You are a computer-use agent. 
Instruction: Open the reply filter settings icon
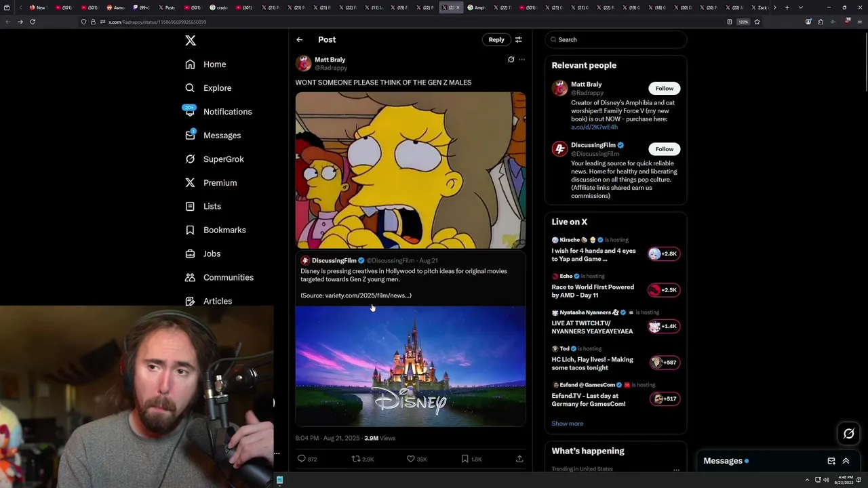(x=519, y=40)
